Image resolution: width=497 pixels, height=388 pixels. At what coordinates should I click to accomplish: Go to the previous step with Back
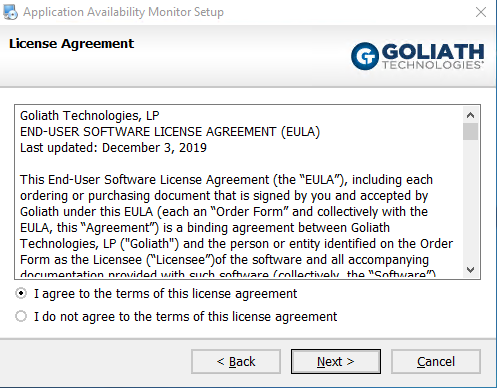coord(236,361)
